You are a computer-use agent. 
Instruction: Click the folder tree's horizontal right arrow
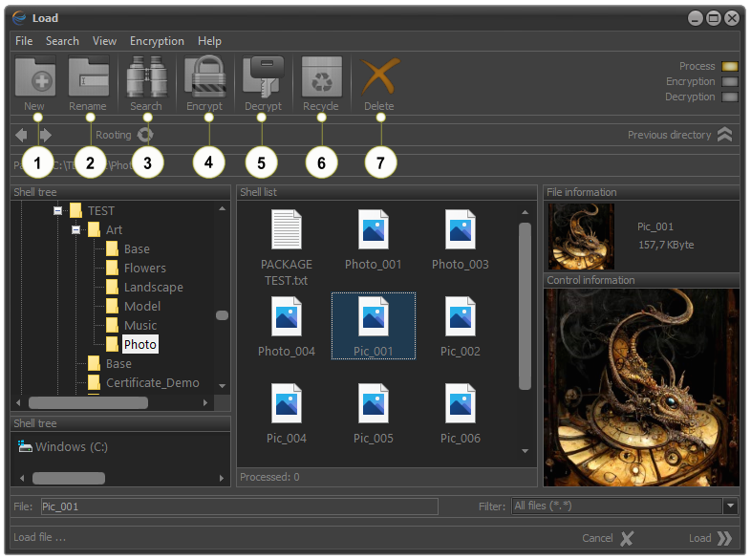pyautogui.click(x=205, y=403)
